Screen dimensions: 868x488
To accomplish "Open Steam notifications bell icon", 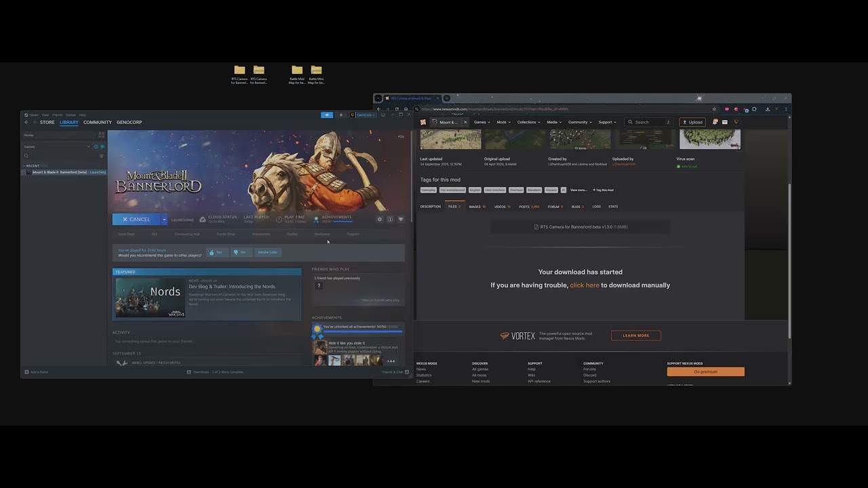I will point(341,115).
